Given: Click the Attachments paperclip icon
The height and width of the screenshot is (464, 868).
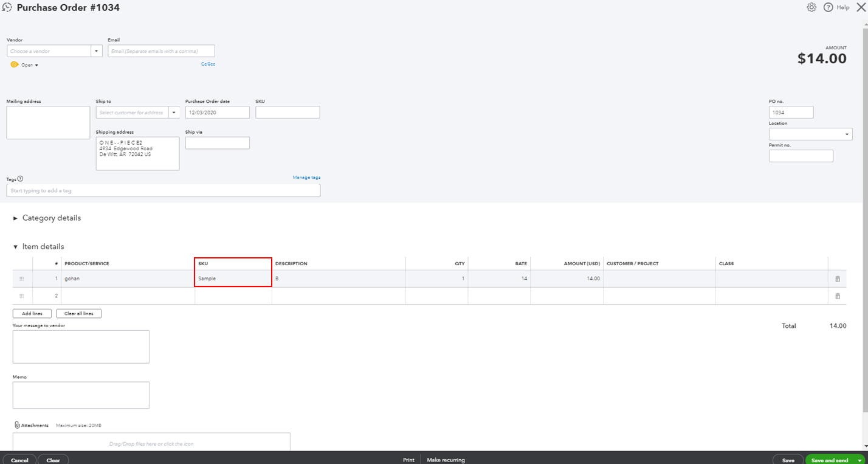Looking at the screenshot, I should click(16, 424).
